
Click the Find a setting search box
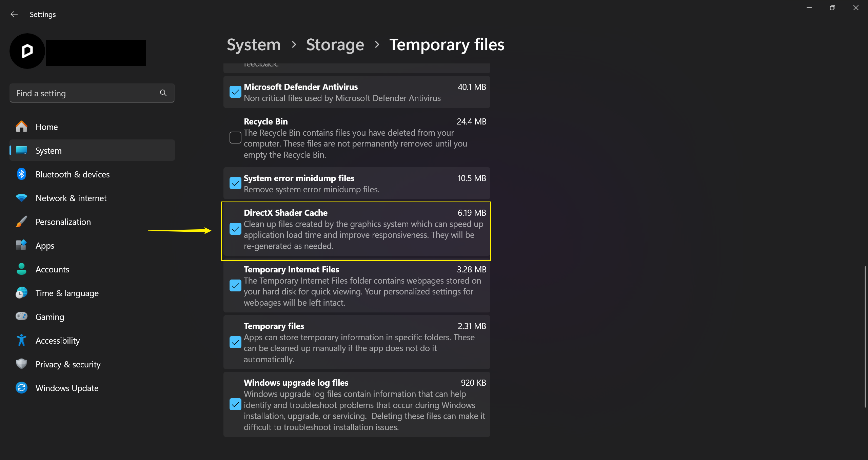tap(92, 93)
